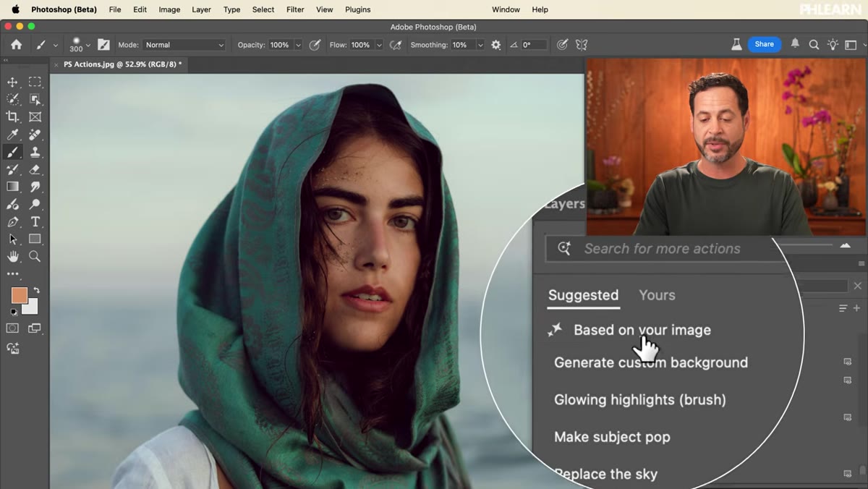
Task: Switch to the Suggested tab
Action: tap(583, 295)
